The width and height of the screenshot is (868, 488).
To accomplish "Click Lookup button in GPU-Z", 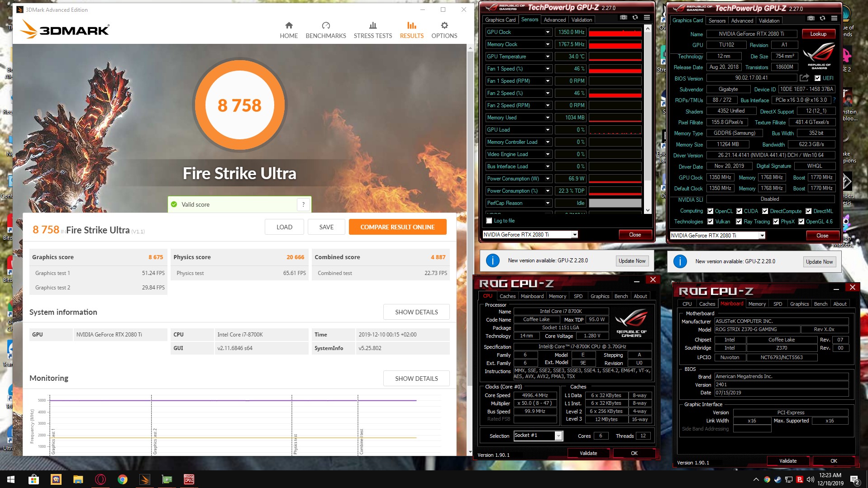I will pyautogui.click(x=818, y=34).
